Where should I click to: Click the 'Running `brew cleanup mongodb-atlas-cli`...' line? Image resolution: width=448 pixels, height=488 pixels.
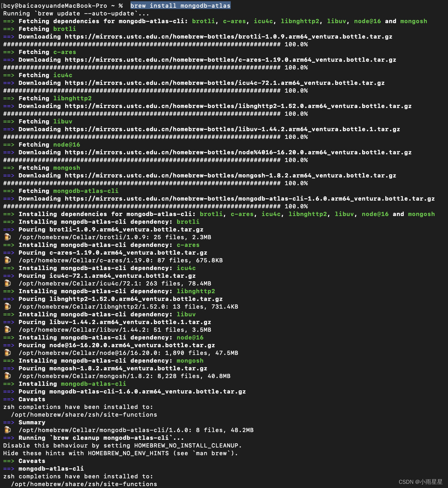(94, 438)
